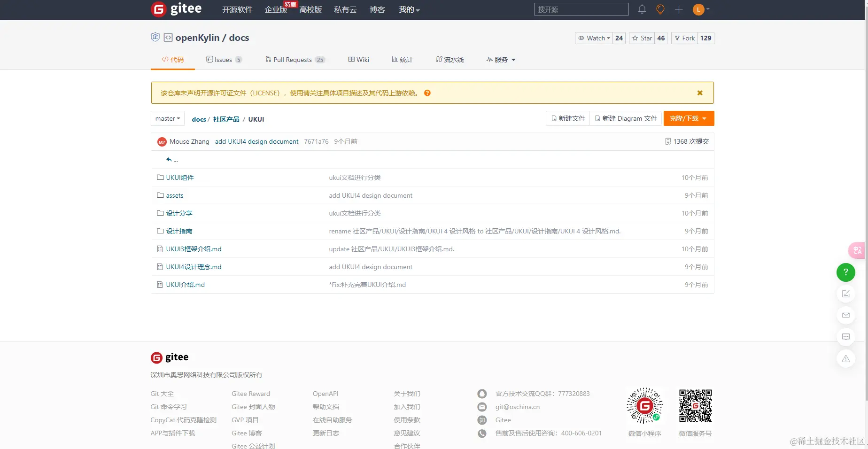This screenshot has height=449, width=868.
Task: Open the assets folder
Action: click(x=175, y=195)
